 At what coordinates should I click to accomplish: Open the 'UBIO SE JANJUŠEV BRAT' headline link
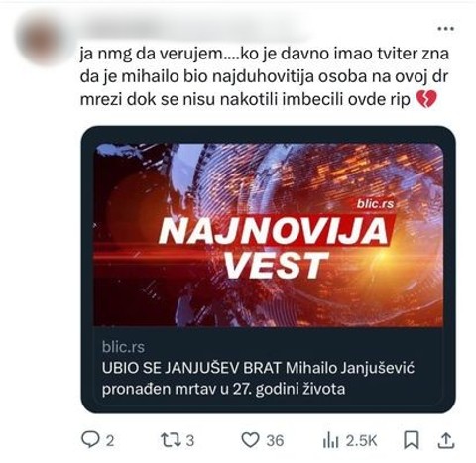coord(258,378)
